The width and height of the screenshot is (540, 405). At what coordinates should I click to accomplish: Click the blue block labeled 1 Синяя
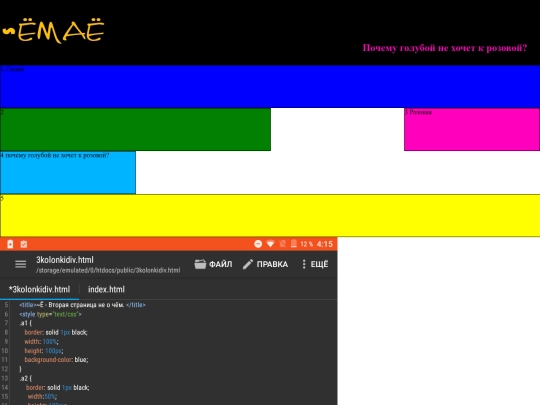tap(270, 86)
